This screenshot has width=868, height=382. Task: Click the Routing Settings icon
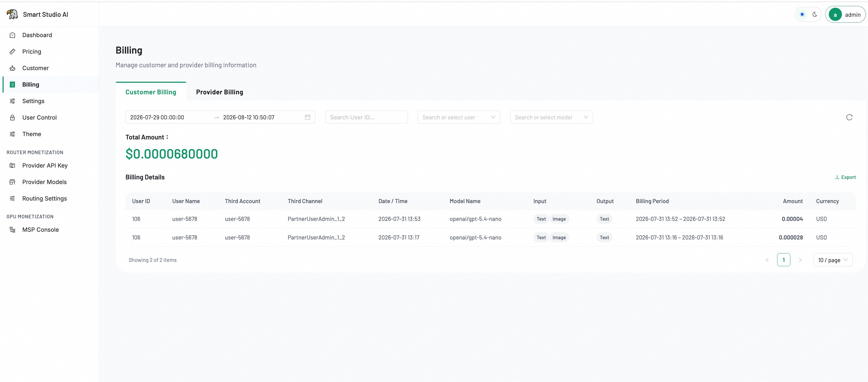coord(12,198)
